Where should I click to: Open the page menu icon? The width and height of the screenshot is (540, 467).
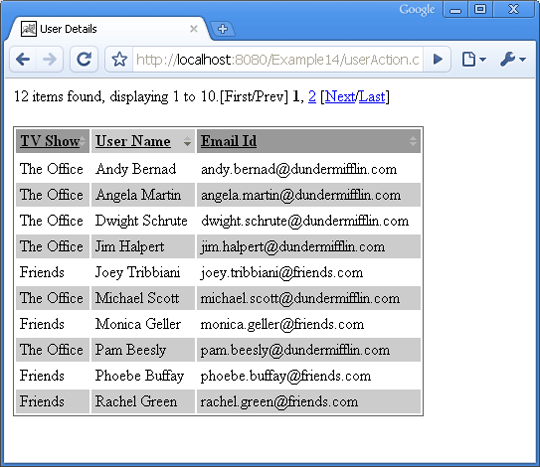coord(474,60)
